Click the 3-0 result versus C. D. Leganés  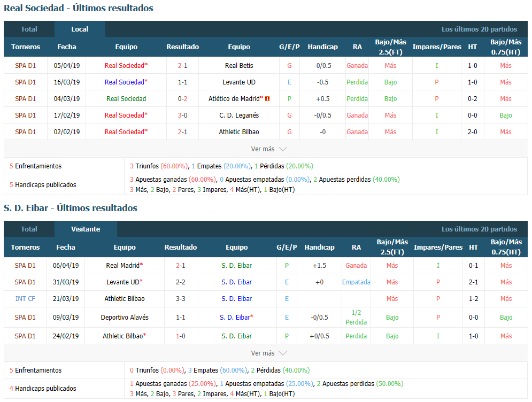182,115
